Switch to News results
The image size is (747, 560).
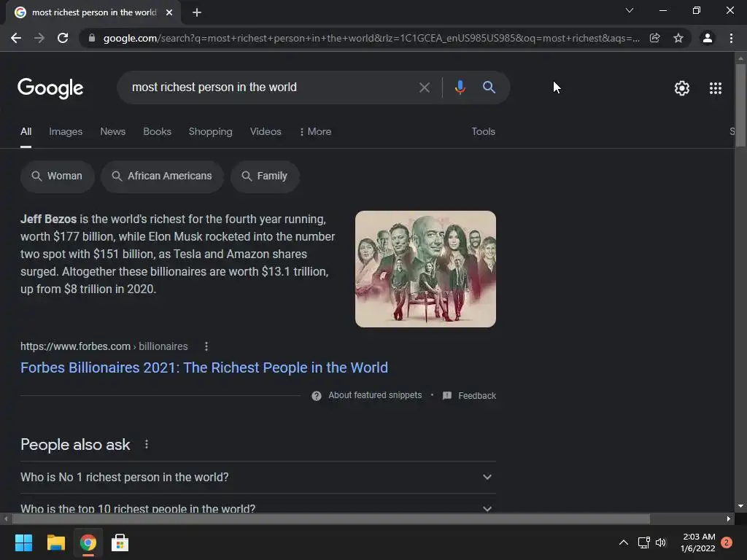click(x=113, y=131)
